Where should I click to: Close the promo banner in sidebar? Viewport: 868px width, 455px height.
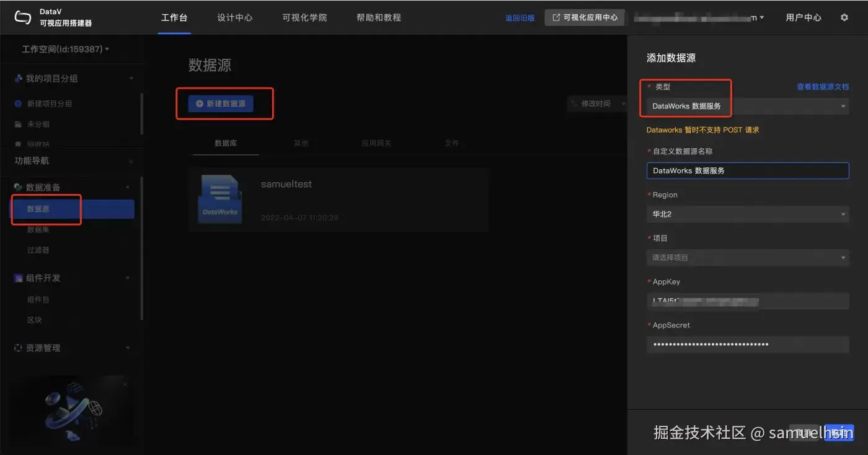point(125,384)
